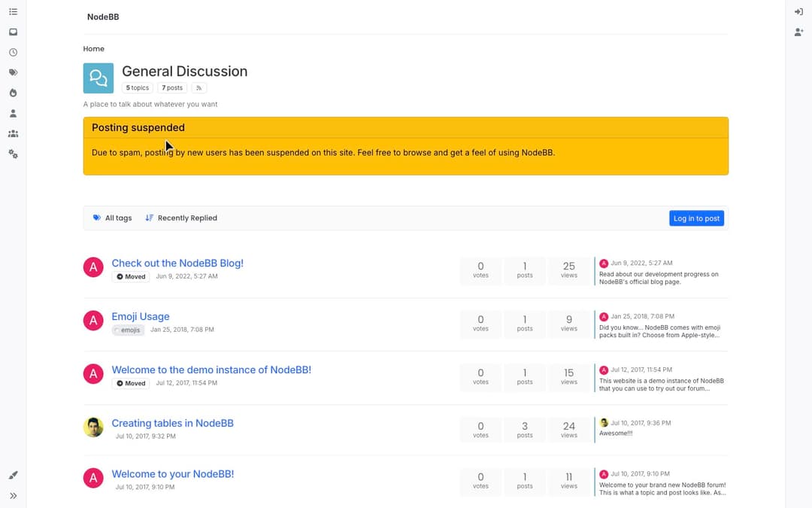Expand the left sidebar with double chevron
The height and width of the screenshot is (508, 812).
pos(13,495)
